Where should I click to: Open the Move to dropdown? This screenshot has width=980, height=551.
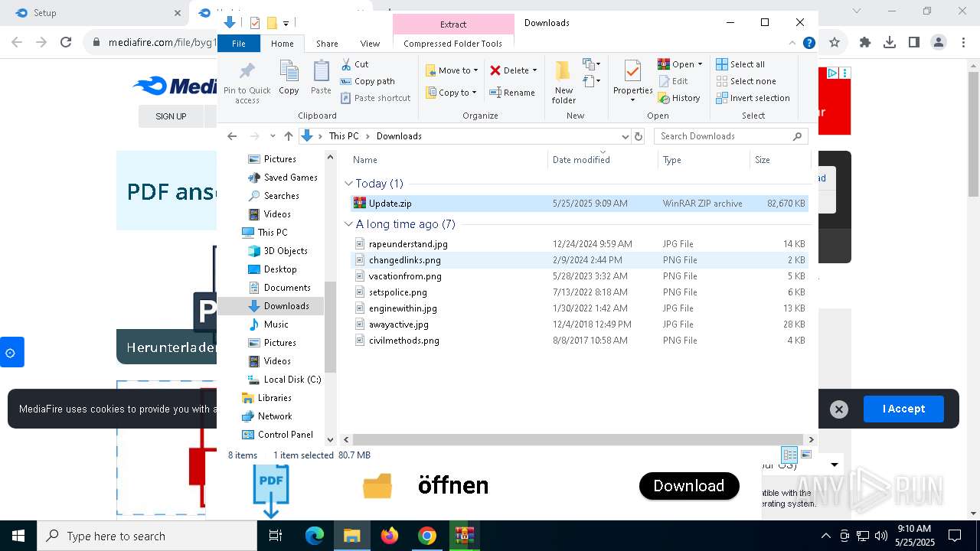[x=452, y=70]
